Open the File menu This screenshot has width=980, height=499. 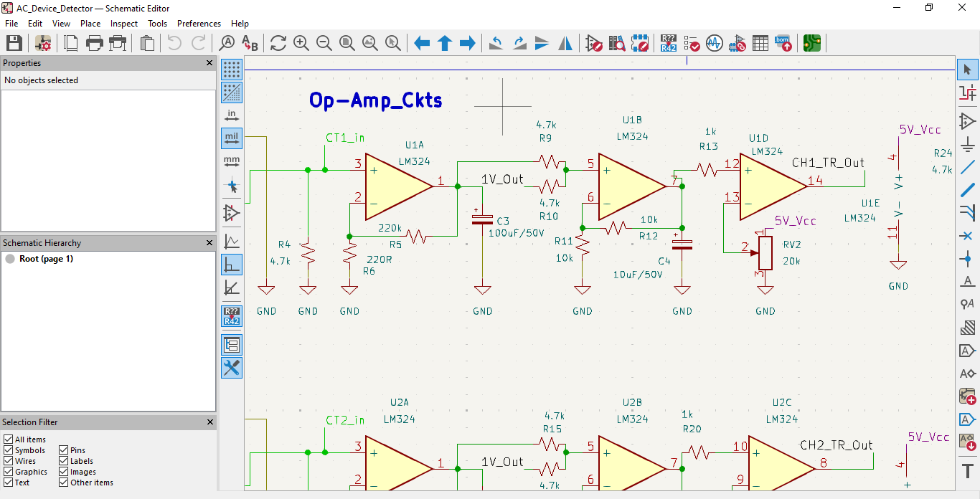[x=11, y=24]
